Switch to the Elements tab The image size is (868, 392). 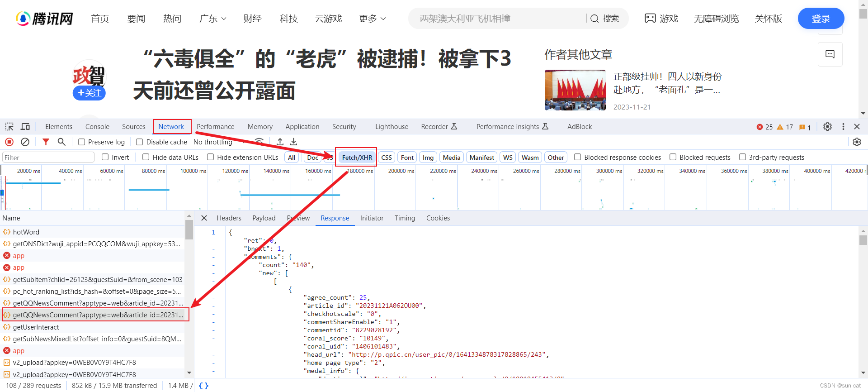(59, 127)
